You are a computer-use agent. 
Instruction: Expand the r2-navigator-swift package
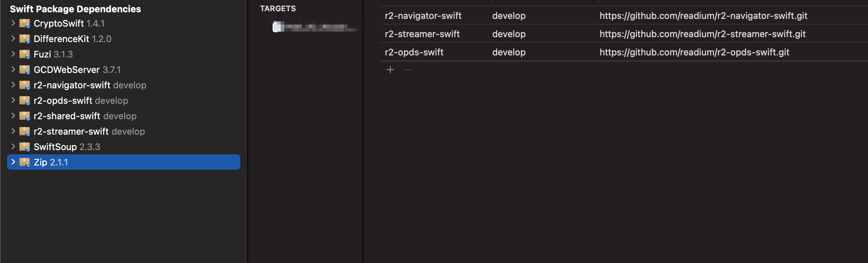click(x=13, y=85)
